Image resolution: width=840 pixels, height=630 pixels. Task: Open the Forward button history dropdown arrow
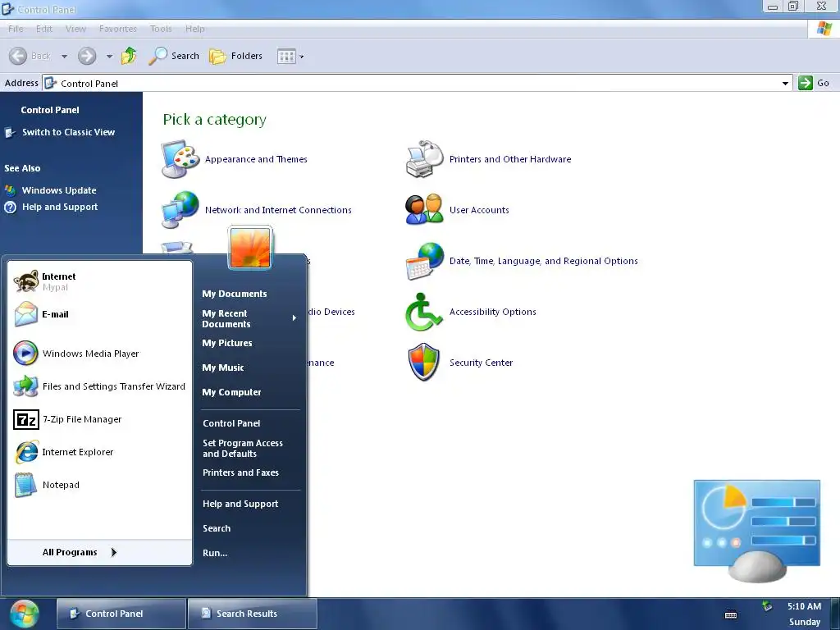pyautogui.click(x=109, y=57)
